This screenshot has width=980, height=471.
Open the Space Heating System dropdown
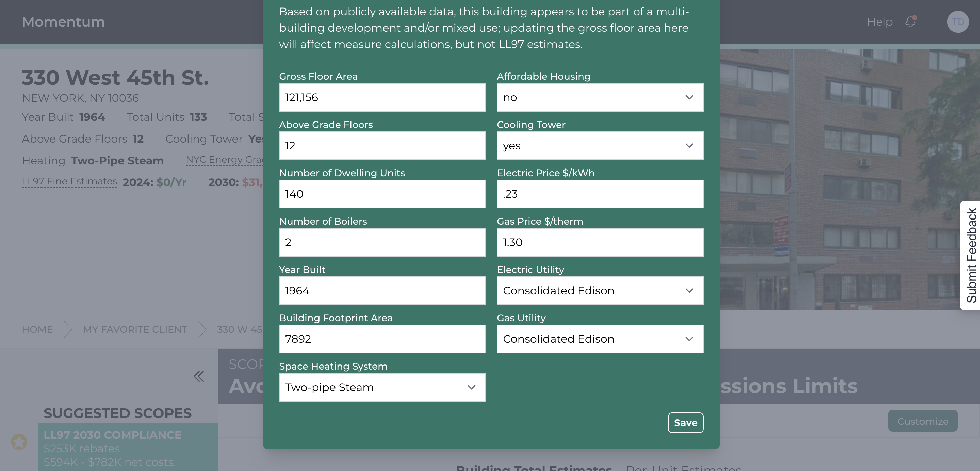382,387
